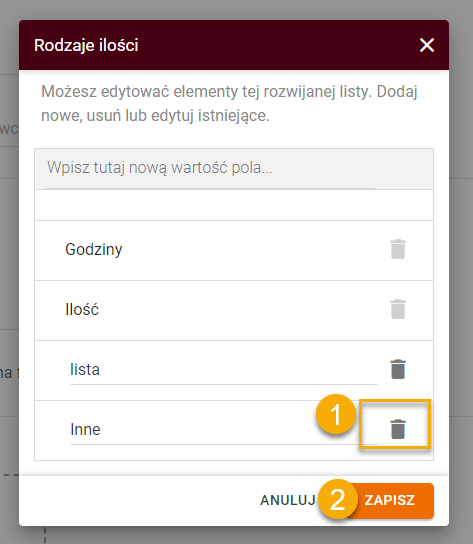Edit the lista value text field
The height and width of the screenshot is (544, 473).
223,370
